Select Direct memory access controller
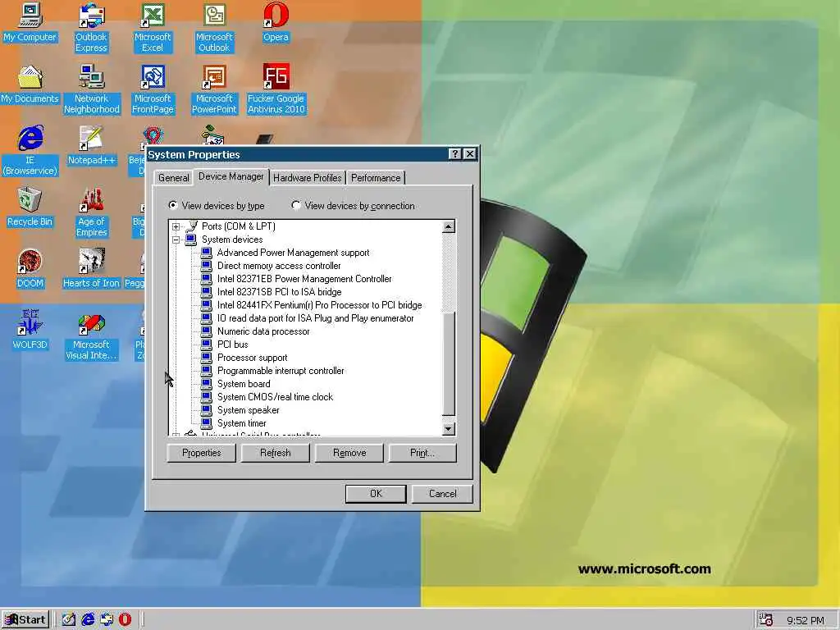The width and height of the screenshot is (840, 630). pyautogui.click(x=279, y=266)
